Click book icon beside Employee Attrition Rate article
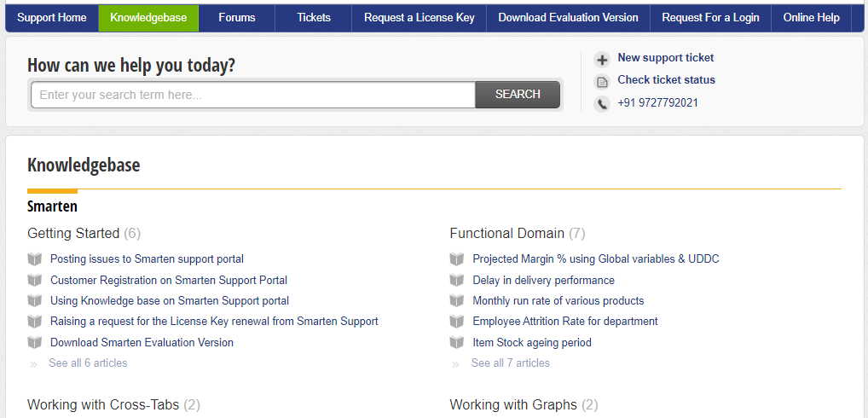Image resolution: width=868 pixels, height=418 pixels. (x=457, y=322)
